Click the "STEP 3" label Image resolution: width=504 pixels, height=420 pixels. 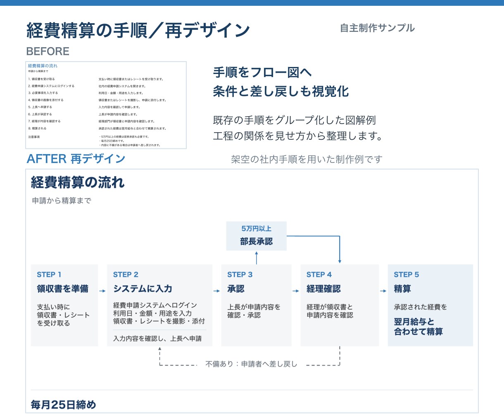point(240,275)
